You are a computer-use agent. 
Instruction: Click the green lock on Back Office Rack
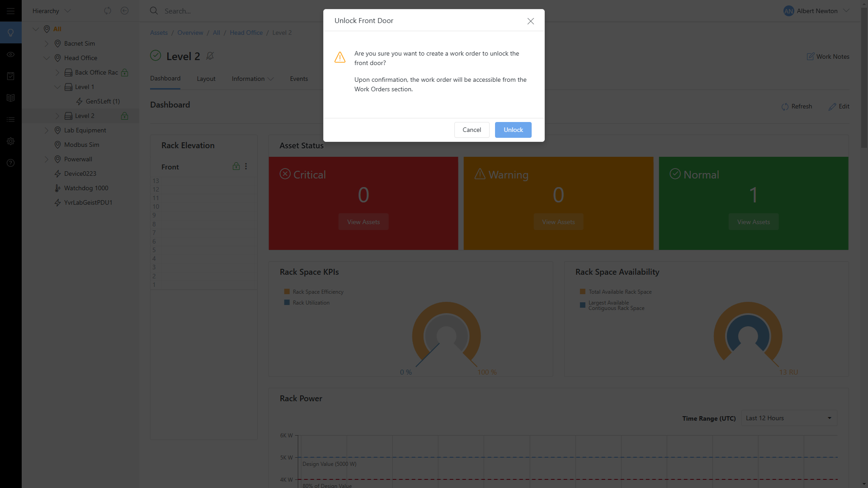point(125,72)
